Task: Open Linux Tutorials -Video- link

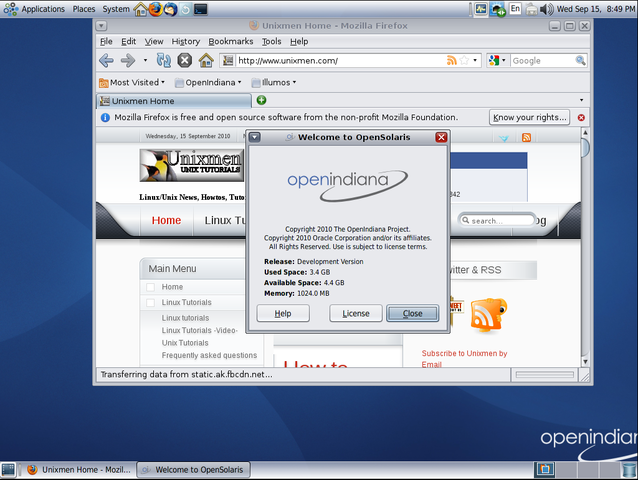Action: pos(199,330)
